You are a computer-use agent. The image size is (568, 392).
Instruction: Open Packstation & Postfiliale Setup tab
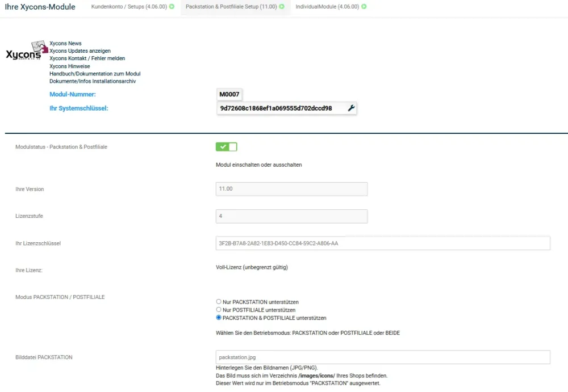[x=235, y=6]
